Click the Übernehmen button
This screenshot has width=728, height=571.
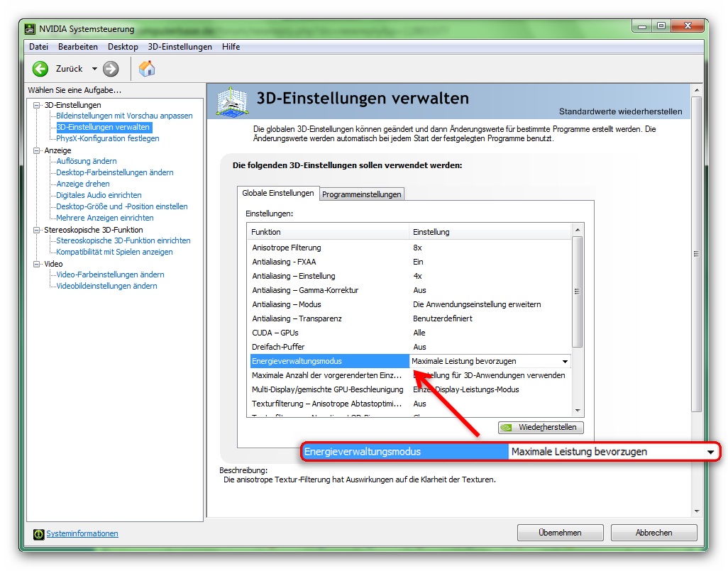(560, 533)
